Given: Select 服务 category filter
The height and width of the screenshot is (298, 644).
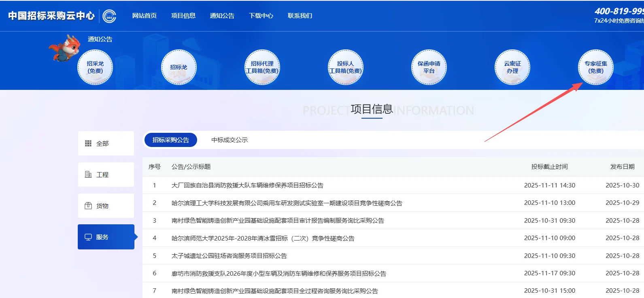Looking at the screenshot, I should click(106, 237).
